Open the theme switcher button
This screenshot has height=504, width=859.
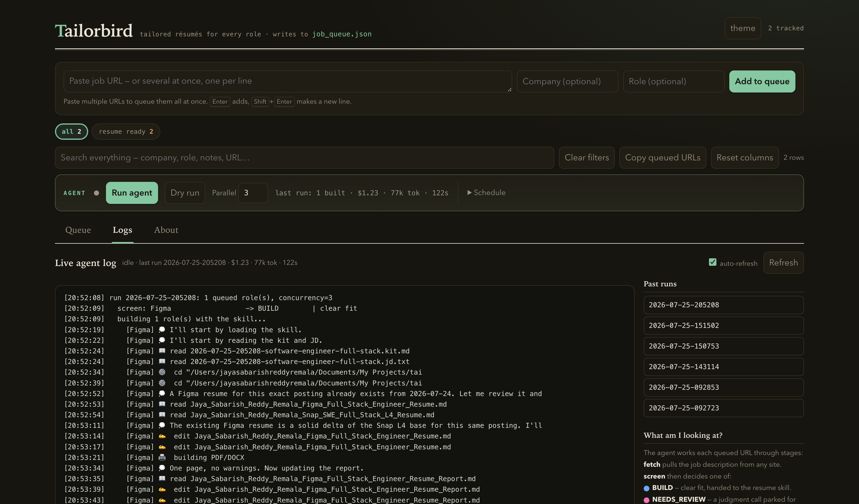pos(742,28)
